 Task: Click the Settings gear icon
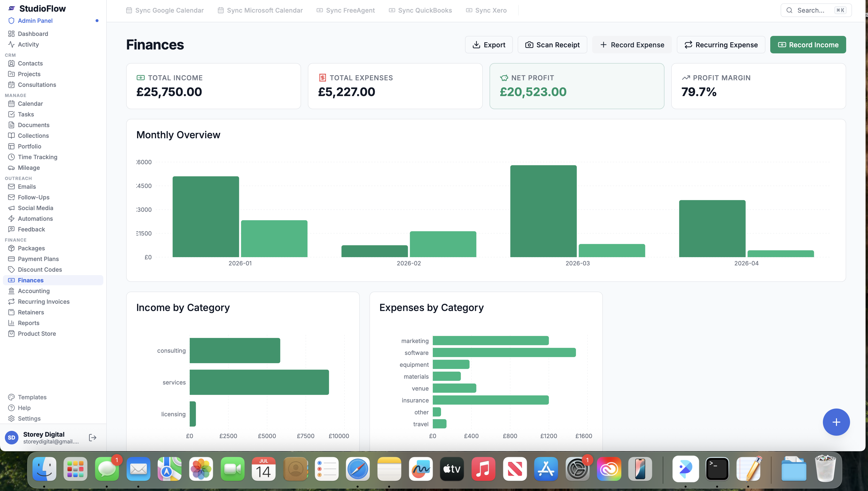pos(11,418)
